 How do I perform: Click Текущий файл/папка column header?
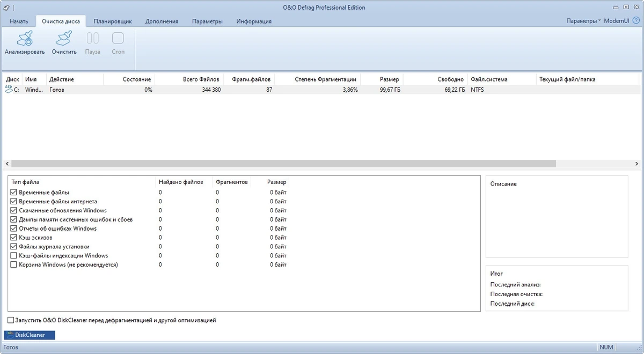588,79
